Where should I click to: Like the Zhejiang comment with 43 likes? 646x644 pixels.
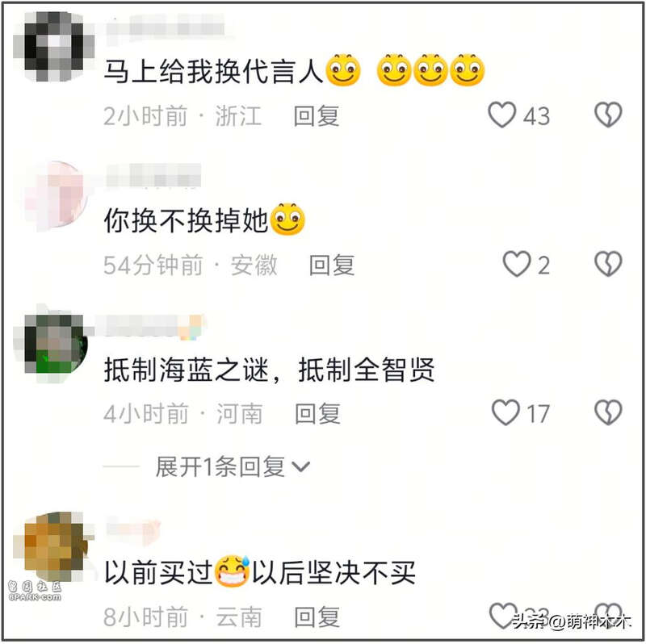coord(501,115)
